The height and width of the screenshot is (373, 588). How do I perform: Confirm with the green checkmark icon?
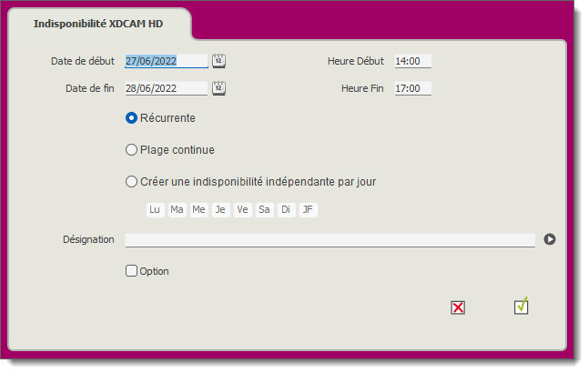pos(521,306)
